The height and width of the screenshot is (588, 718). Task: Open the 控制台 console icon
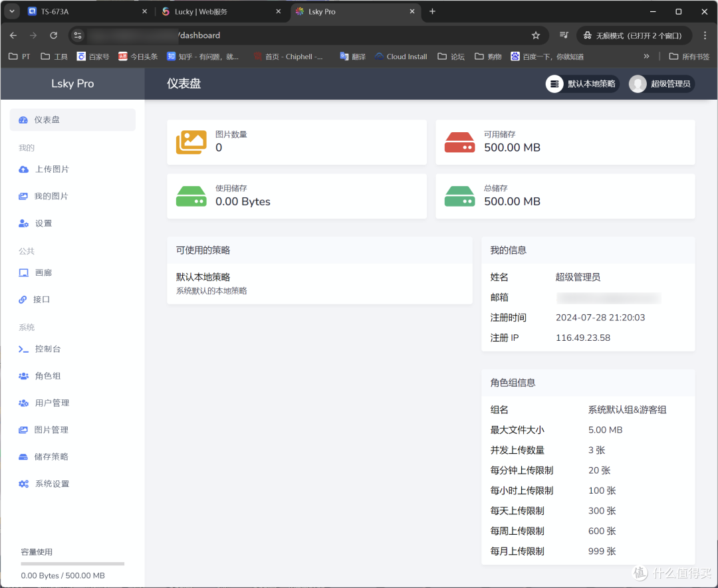(x=23, y=349)
